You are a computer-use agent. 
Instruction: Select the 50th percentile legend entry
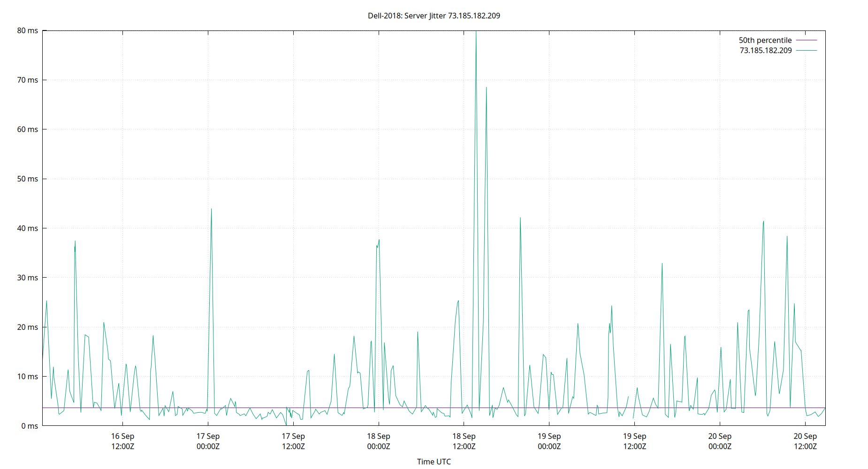point(765,40)
